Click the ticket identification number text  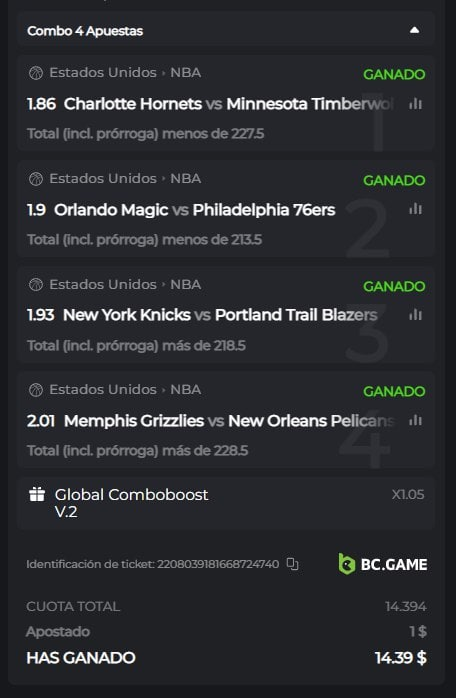[218, 564]
